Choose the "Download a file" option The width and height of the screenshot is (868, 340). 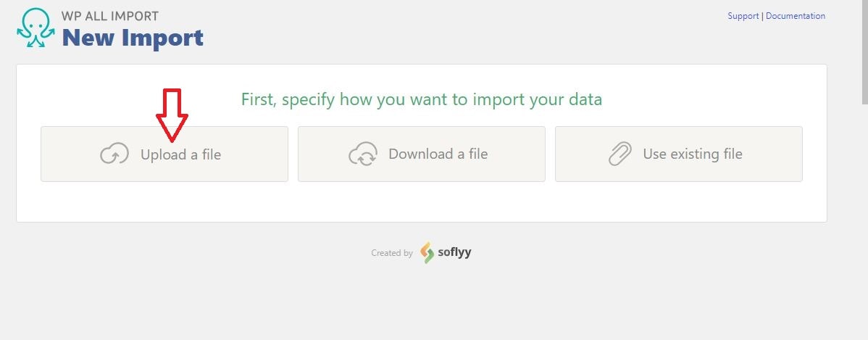421,154
